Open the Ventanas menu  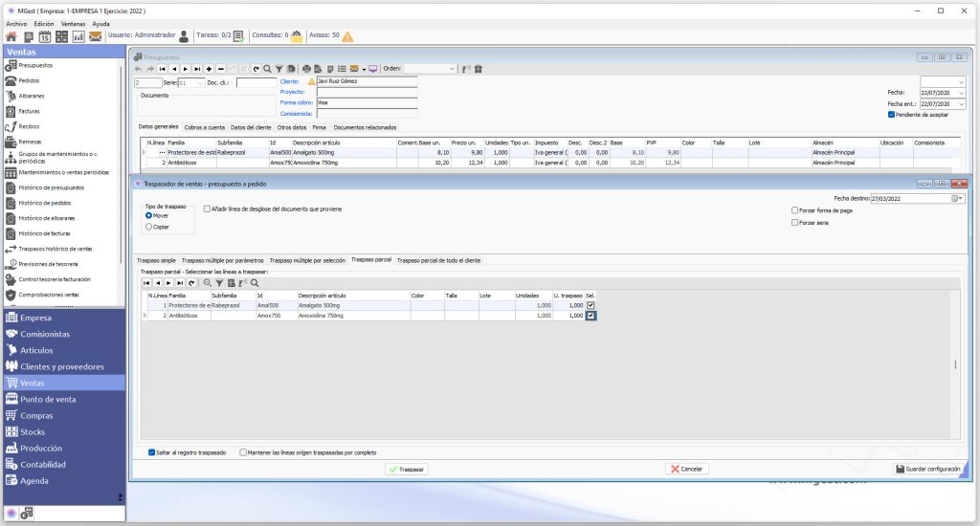73,24
